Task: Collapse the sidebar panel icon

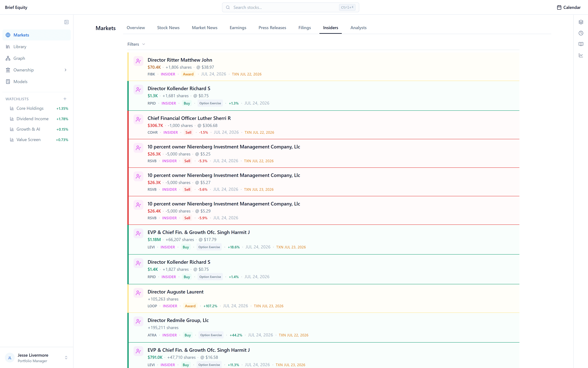Action: (66, 22)
